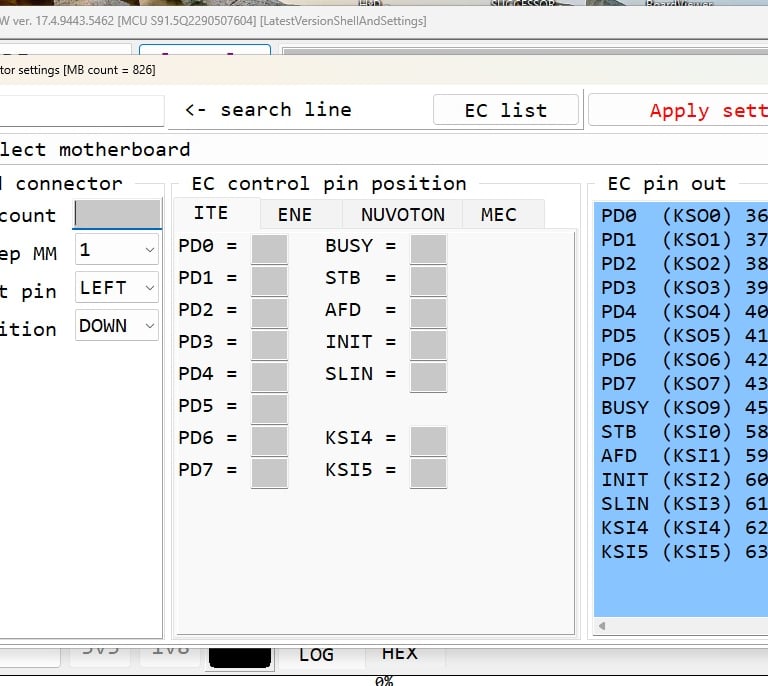
Task: Click the PD7 pin position field
Action: tap(269, 473)
